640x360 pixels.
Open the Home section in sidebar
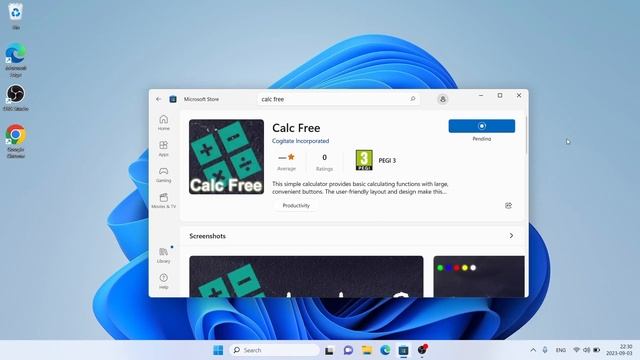[164, 122]
